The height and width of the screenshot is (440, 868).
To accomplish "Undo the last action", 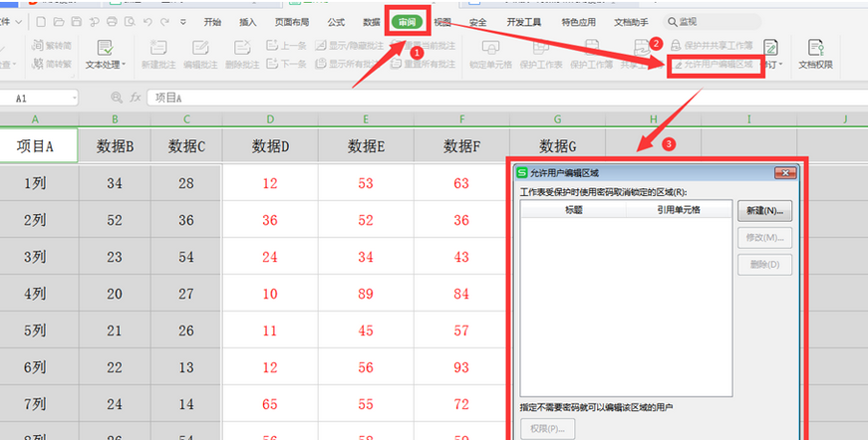I will 147,22.
